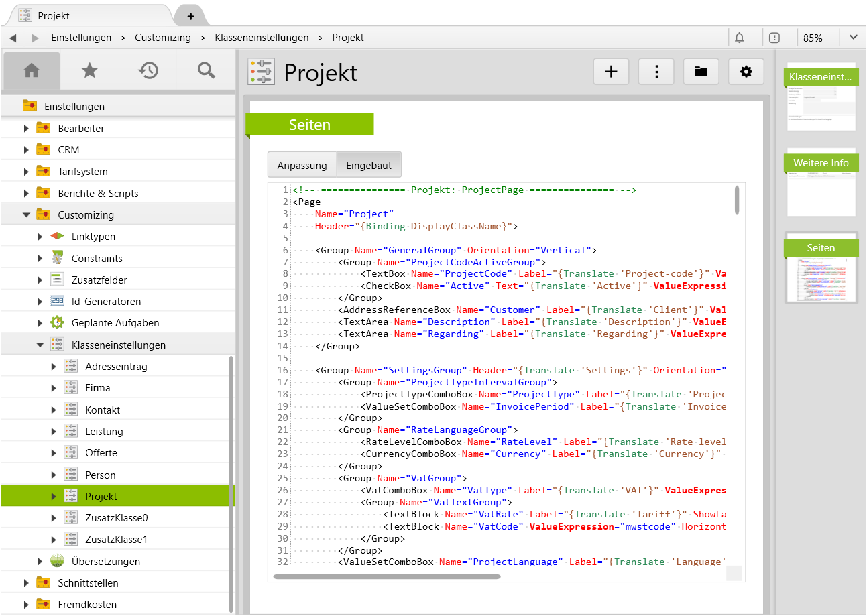Viewport: 867px width, 616px height.
Task: Open the gear settings button
Action: (746, 72)
